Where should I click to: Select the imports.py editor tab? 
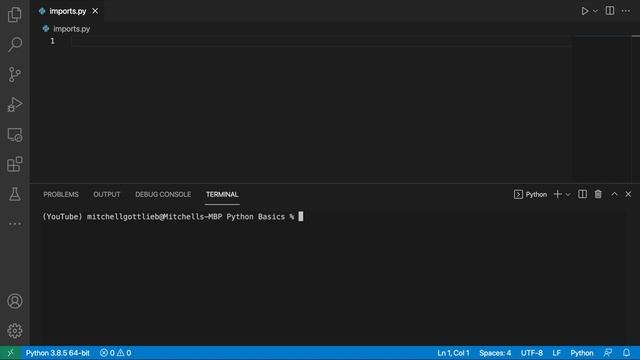[x=68, y=11]
